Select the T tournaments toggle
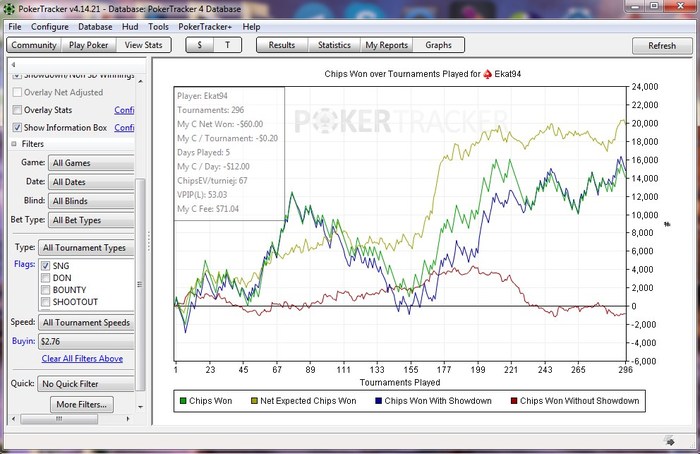This screenshot has width=700, height=454. point(227,45)
